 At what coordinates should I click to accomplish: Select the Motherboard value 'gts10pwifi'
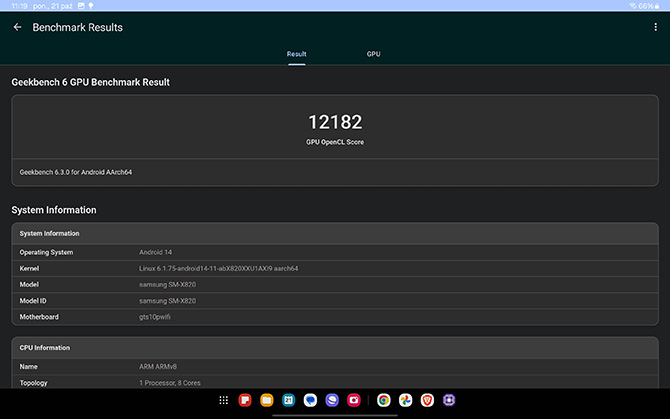[x=155, y=317]
